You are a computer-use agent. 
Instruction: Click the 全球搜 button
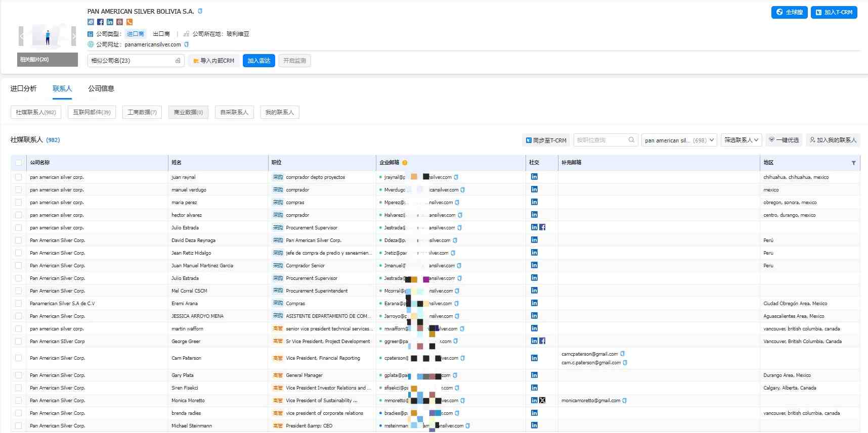[789, 12]
